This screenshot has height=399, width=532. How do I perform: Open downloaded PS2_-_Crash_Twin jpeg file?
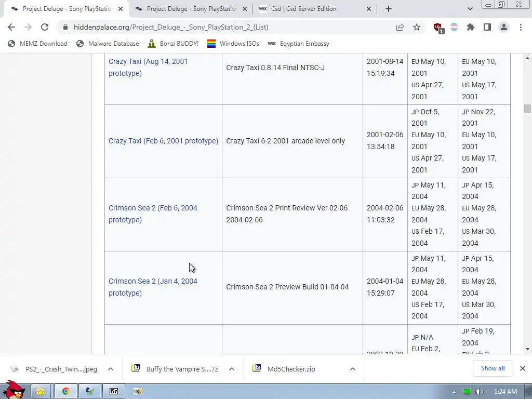click(x=54, y=369)
